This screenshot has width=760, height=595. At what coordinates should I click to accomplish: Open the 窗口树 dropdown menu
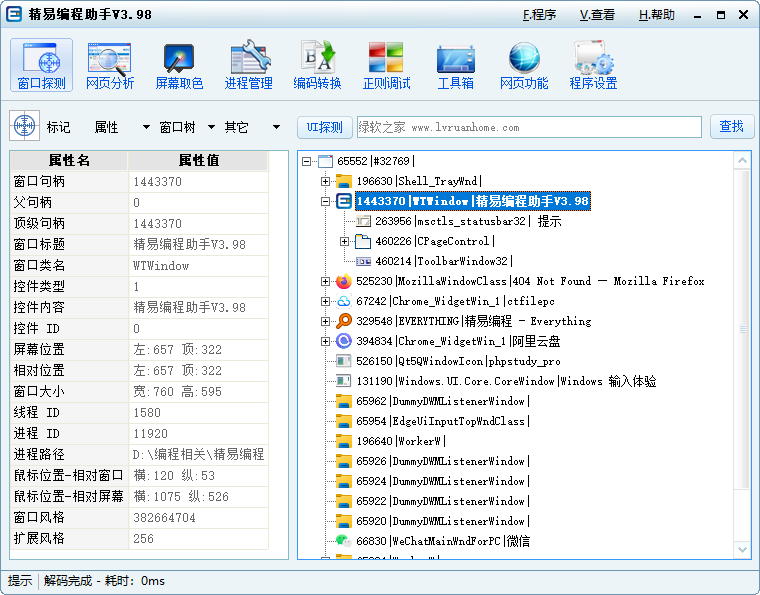[x=184, y=127]
